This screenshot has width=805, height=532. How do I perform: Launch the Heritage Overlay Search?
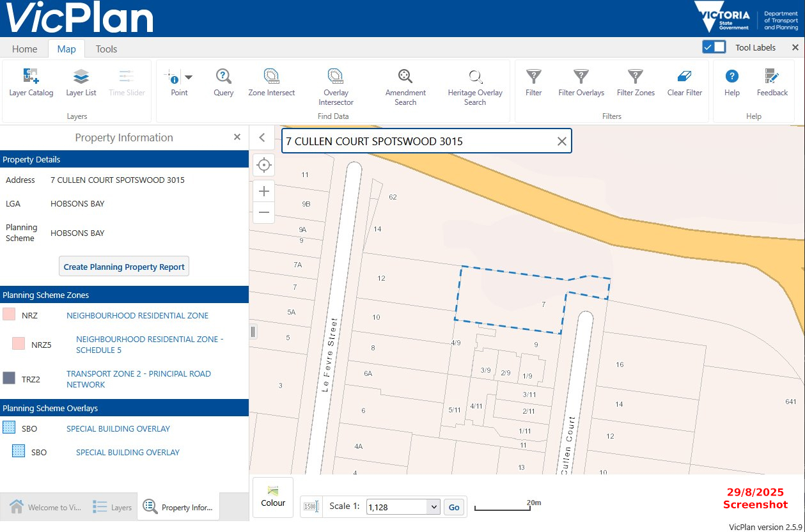(474, 82)
